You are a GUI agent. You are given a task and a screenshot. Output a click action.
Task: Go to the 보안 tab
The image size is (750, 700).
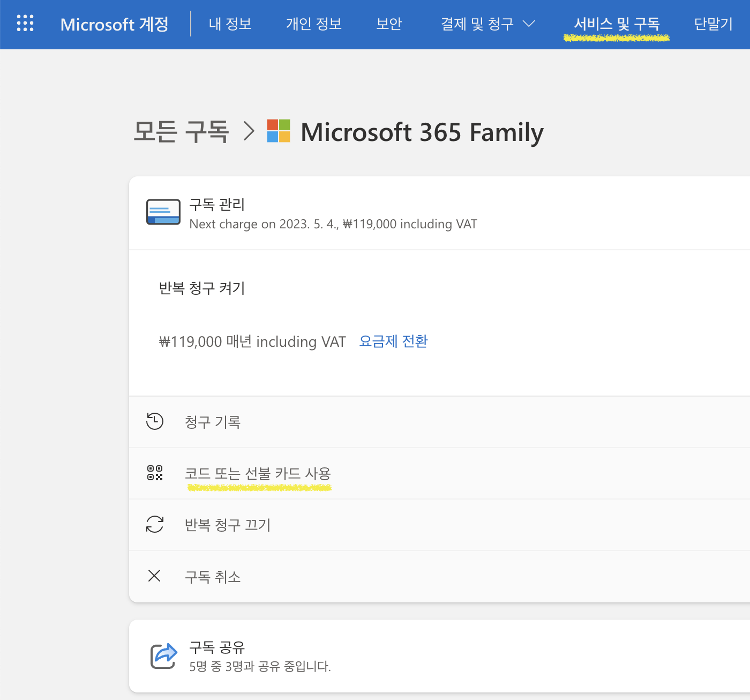click(389, 24)
